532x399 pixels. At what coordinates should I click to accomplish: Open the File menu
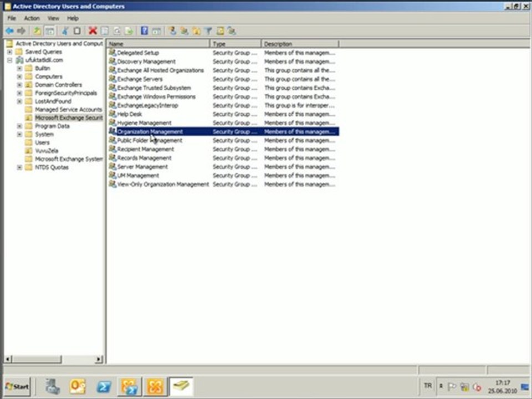(x=12, y=18)
